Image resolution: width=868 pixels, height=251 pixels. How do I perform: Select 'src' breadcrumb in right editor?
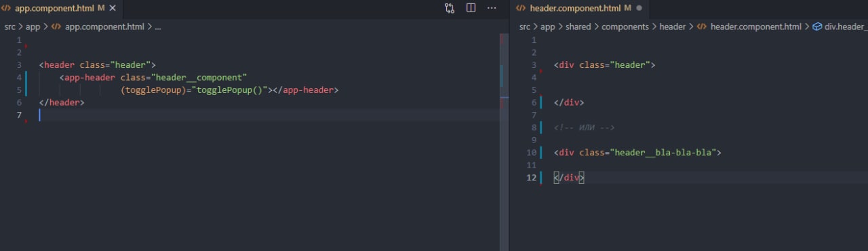525,27
